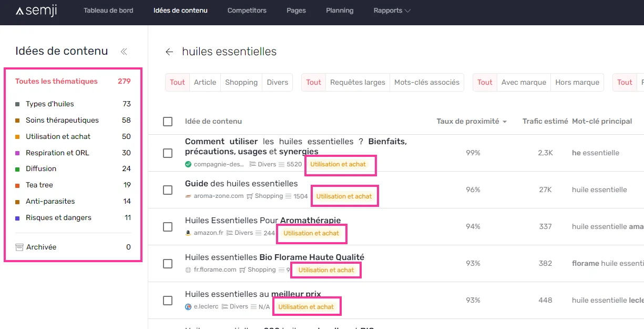Click the Shopping cart icon in florame row
Image resolution: width=644 pixels, height=329 pixels.
pyautogui.click(x=242, y=270)
